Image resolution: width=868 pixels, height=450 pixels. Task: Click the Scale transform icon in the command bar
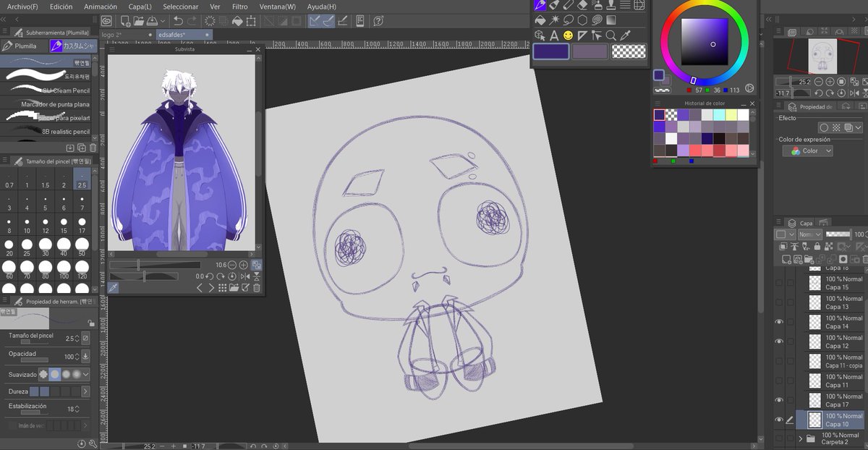251,21
